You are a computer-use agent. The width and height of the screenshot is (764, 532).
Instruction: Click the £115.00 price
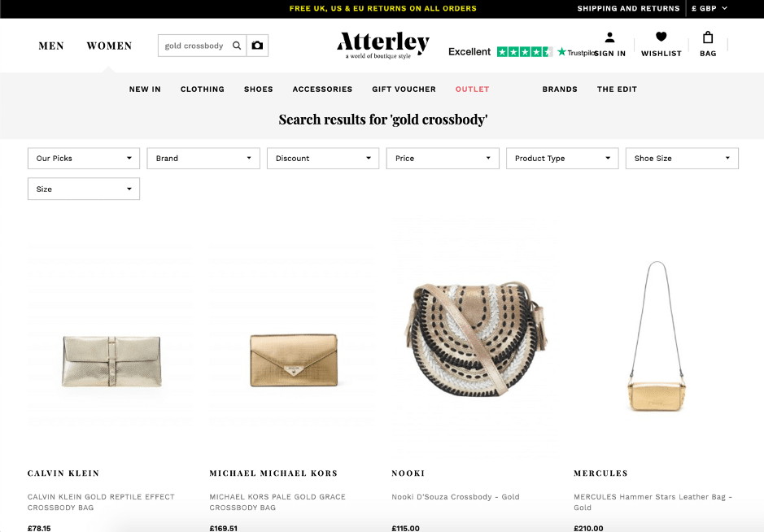click(405, 528)
